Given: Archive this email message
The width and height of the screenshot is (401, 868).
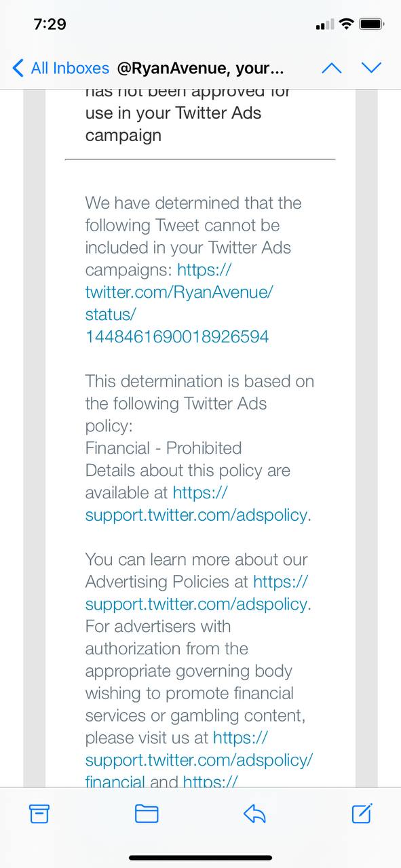Looking at the screenshot, I should (x=39, y=813).
